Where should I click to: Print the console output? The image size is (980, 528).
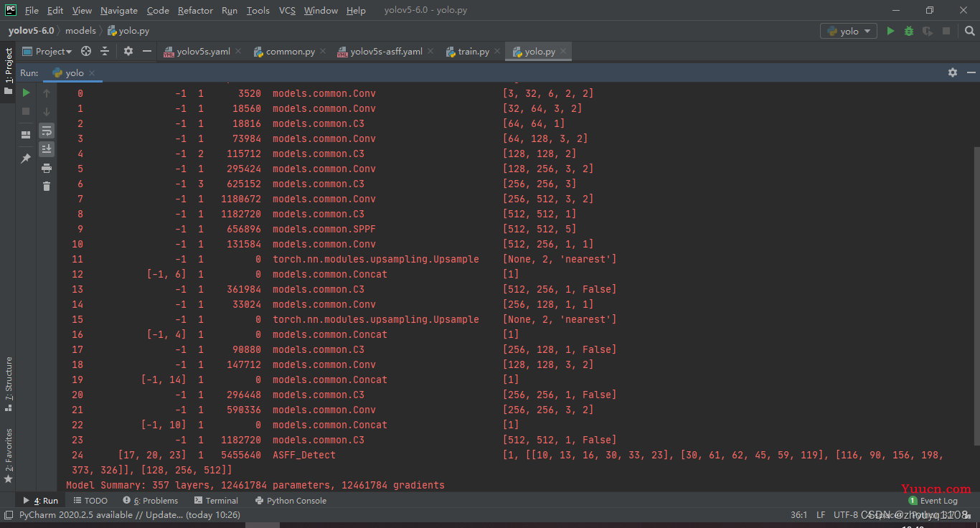(47, 168)
